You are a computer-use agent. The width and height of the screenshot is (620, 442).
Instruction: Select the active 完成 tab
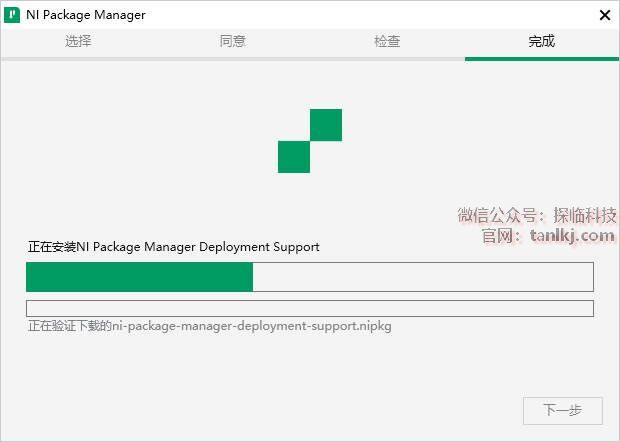[x=542, y=41]
